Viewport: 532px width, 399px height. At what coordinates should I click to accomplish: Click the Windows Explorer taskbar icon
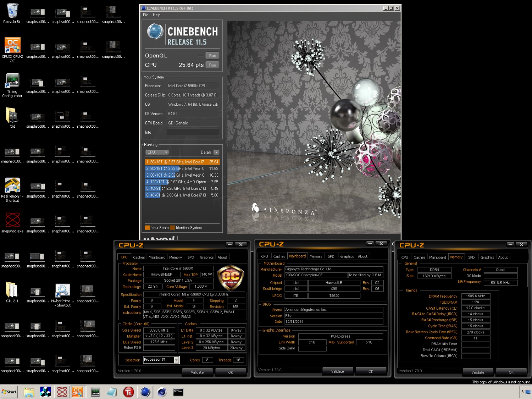point(29,392)
